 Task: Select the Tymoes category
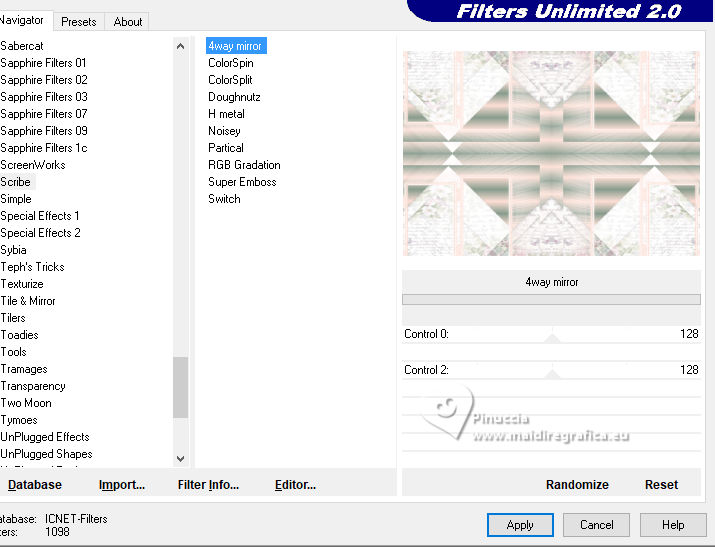[19, 420]
